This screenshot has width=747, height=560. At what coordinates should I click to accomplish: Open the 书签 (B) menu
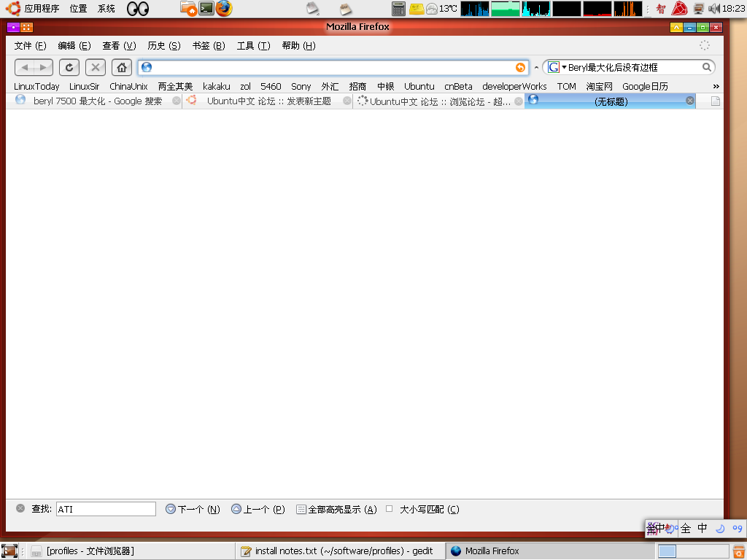point(209,46)
